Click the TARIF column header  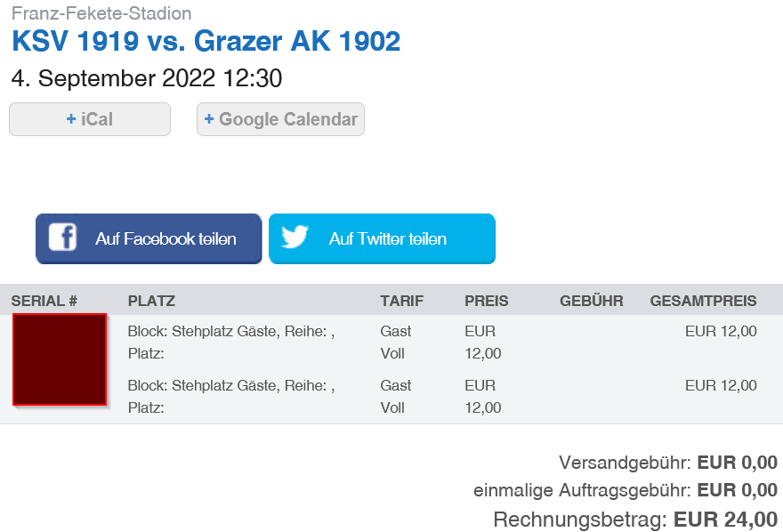click(x=401, y=301)
